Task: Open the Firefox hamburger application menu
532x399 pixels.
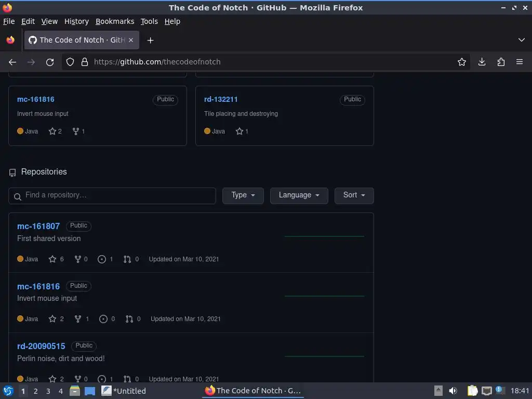Action: 520,62
